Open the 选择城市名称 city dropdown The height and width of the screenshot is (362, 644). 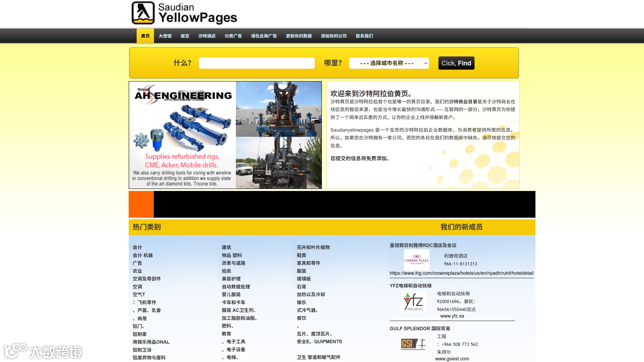click(x=389, y=63)
